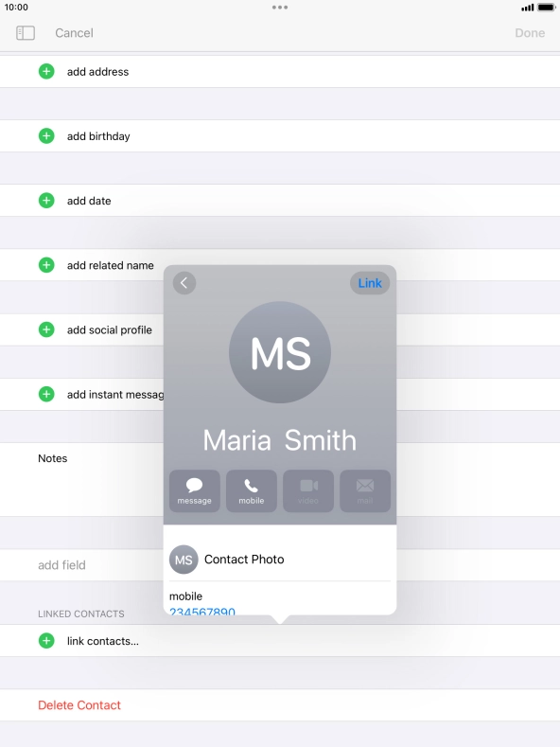Tap the LINKED CONTACTS section header
560x747 pixels.
pos(81,614)
